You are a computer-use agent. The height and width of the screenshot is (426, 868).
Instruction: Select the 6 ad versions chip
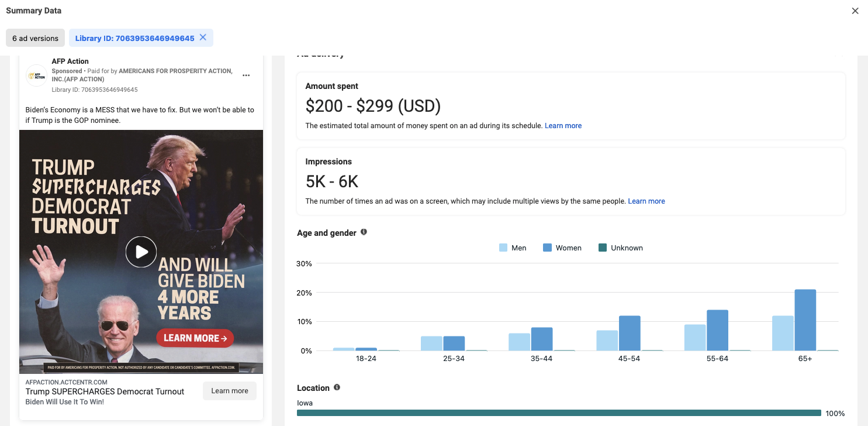click(x=35, y=38)
